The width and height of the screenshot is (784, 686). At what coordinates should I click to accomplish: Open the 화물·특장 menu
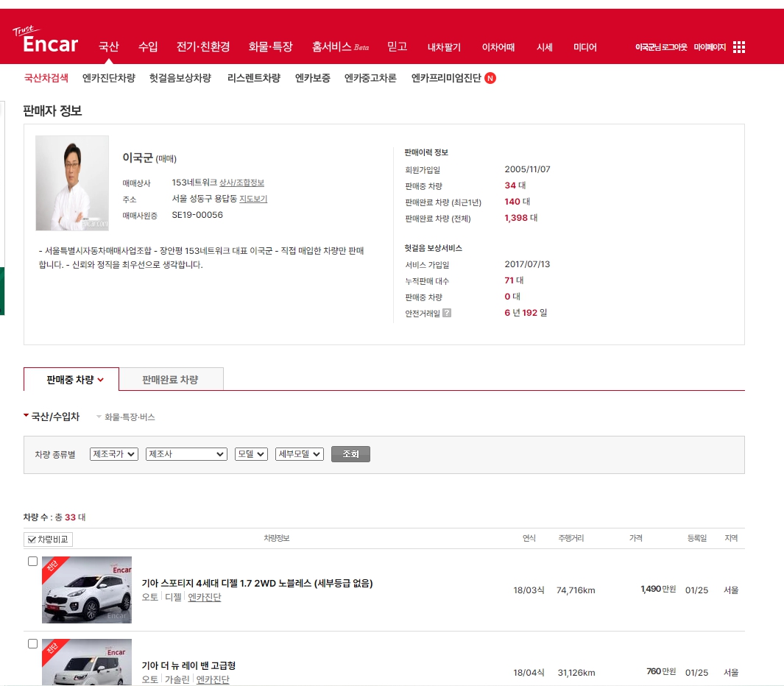(x=270, y=47)
